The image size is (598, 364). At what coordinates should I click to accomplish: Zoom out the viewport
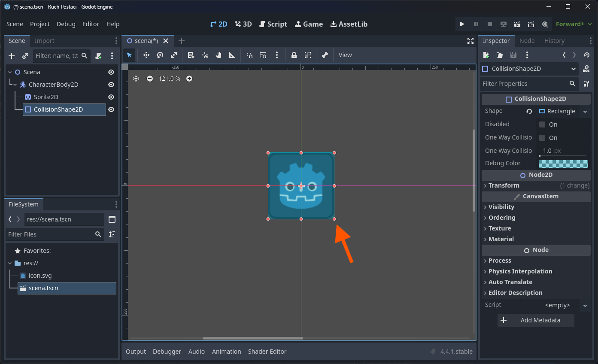(150, 79)
